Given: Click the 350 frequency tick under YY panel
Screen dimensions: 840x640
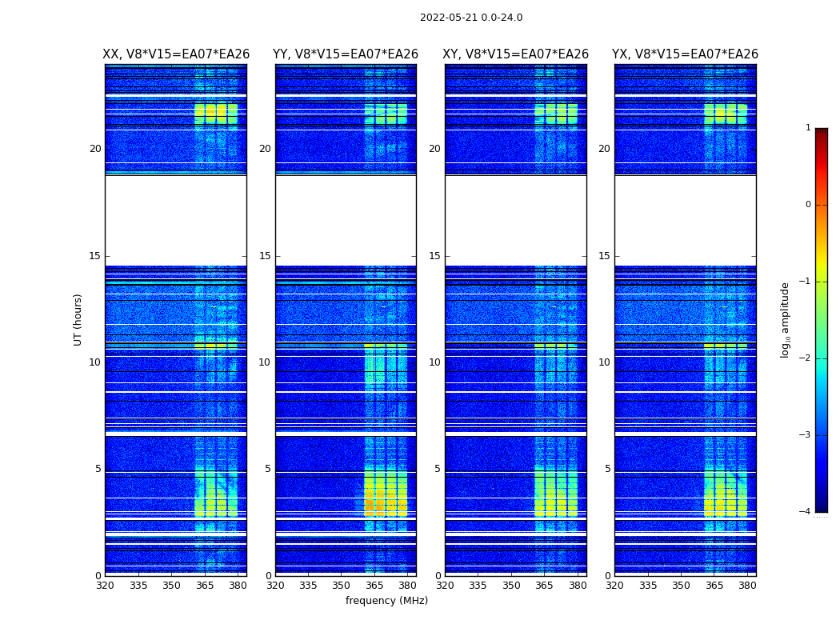Looking at the screenshot, I should click(341, 586).
